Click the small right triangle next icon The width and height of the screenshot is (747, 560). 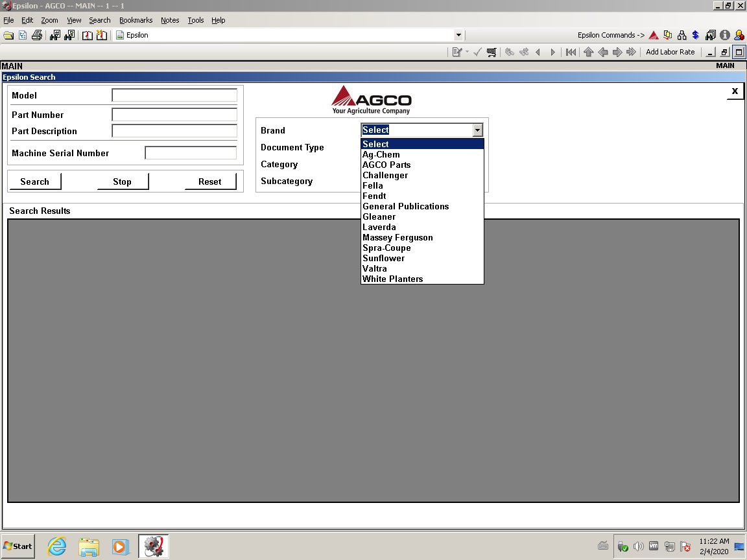[x=552, y=52]
